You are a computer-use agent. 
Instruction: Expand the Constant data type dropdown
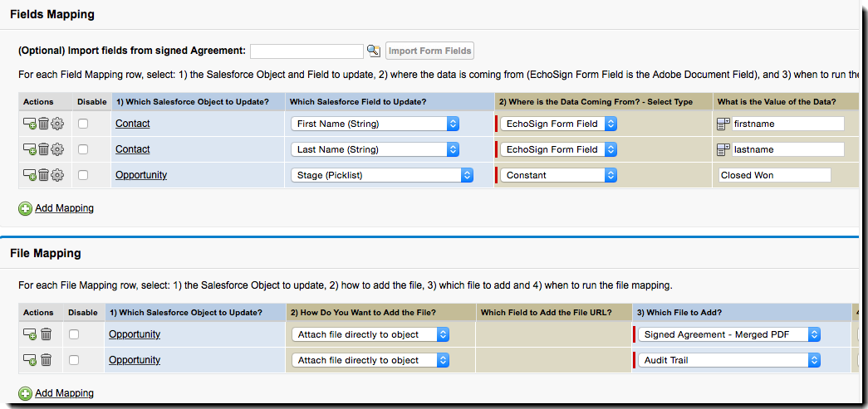(x=558, y=175)
